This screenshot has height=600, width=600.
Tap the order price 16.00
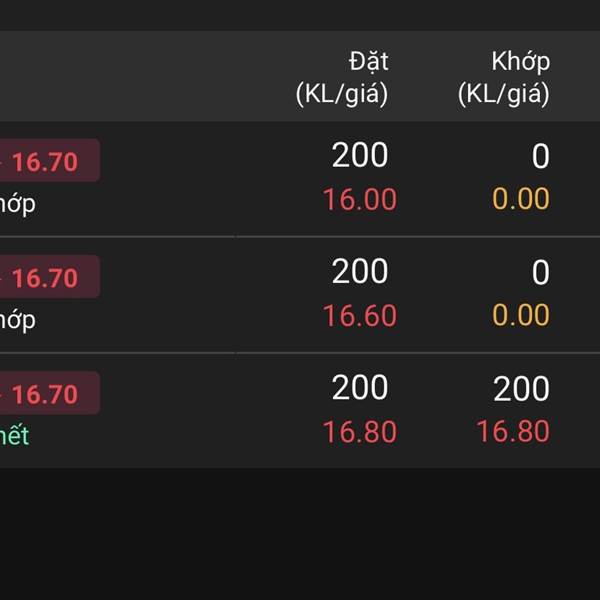(359, 199)
